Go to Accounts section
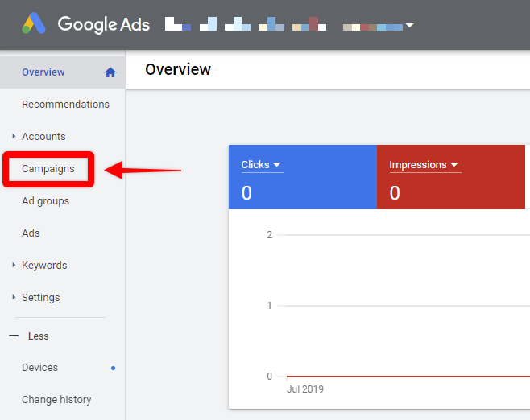530x420 pixels. coord(43,137)
